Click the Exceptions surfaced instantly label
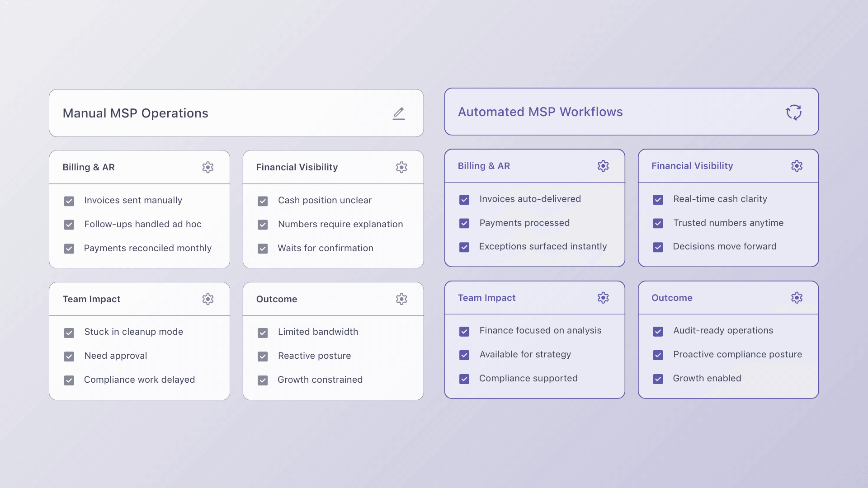Viewport: 868px width, 488px height. [x=542, y=246]
